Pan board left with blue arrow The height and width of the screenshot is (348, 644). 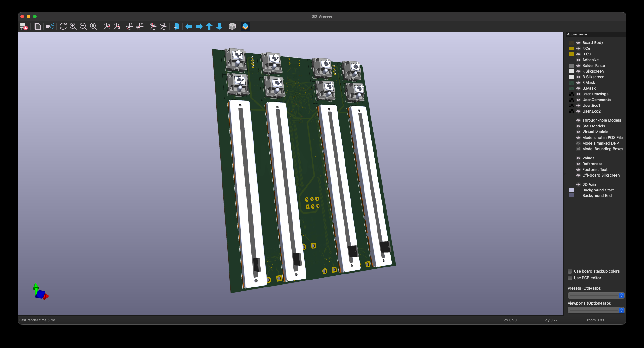pos(189,26)
